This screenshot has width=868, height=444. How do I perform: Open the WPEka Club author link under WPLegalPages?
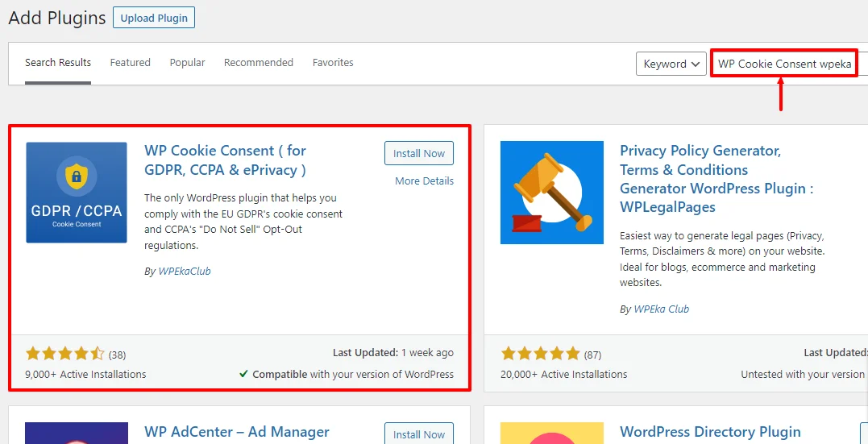662,309
